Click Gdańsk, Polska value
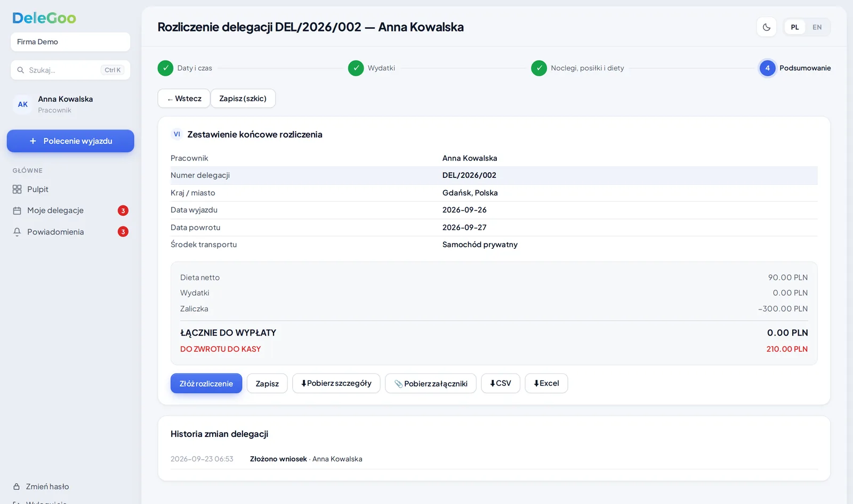This screenshot has height=504, width=853. click(470, 193)
